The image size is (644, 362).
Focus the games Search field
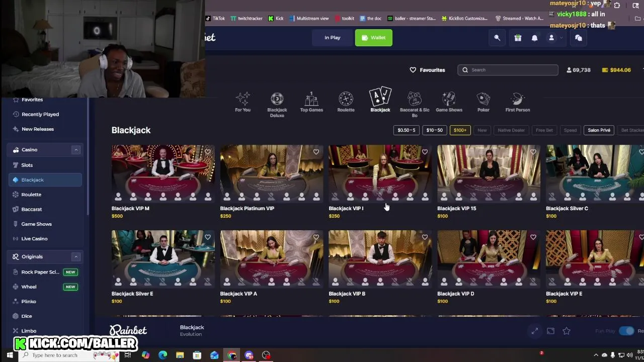[x=508, y=70]
